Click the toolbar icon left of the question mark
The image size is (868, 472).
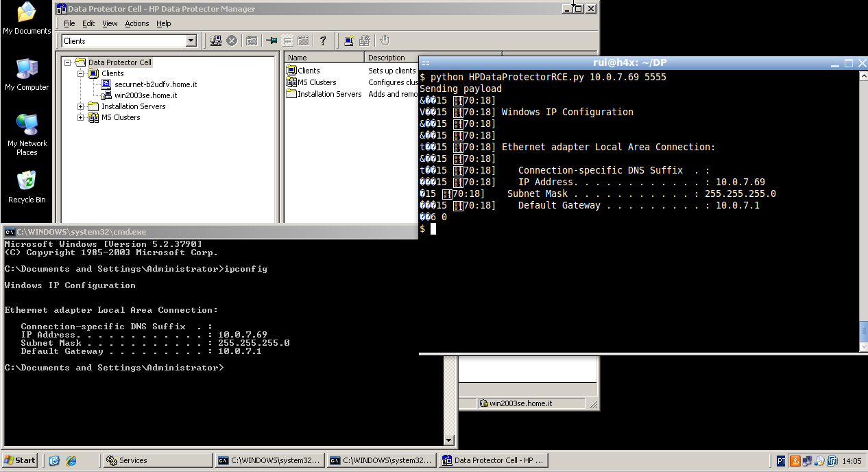[303, 40]
